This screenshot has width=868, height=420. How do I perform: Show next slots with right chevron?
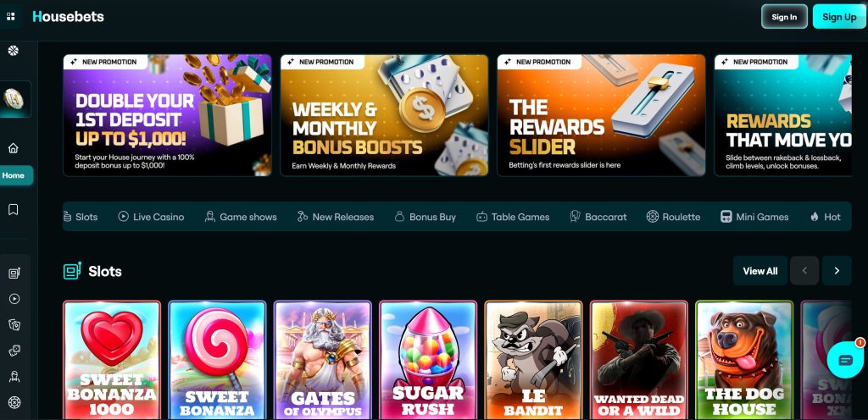pyautogui.click(x=837, y=271)
